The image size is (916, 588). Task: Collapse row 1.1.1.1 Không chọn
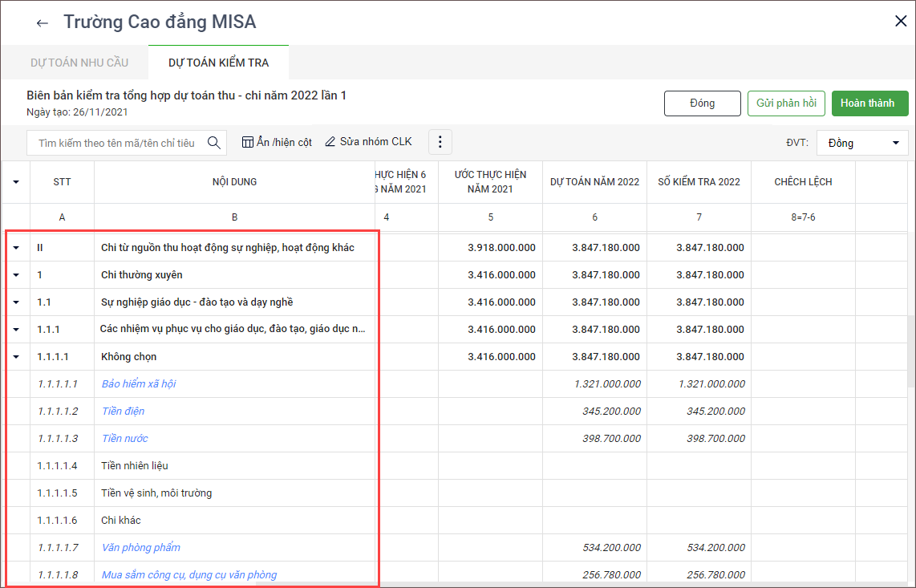(16, 357)
